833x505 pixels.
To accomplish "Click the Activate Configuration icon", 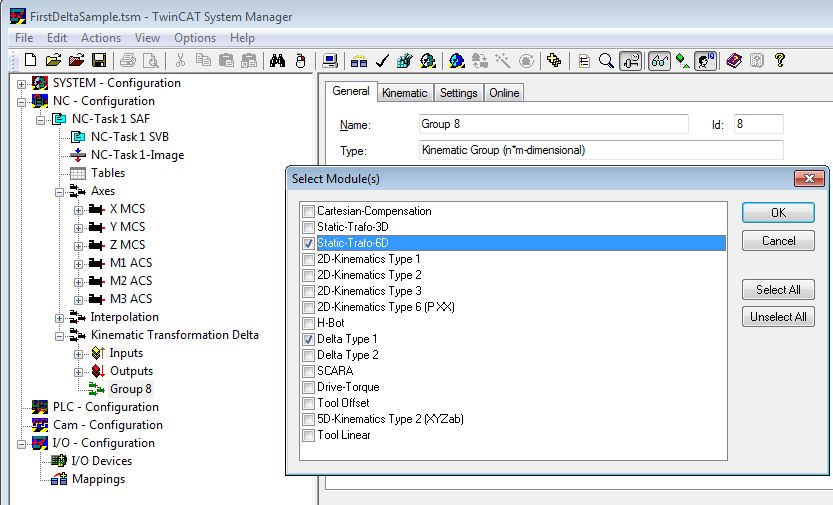I will coord(405,61).
